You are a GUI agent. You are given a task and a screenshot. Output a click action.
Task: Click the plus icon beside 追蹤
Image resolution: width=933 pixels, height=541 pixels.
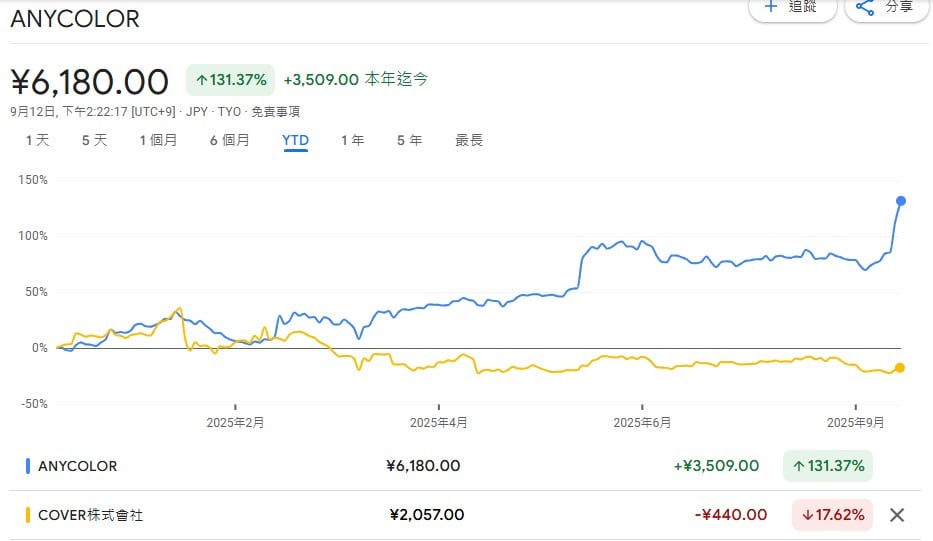771,7
